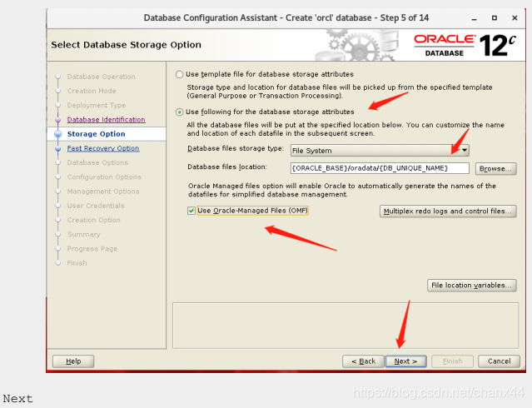
Task: Open the Database Identification step link
Action: [107, 119]
